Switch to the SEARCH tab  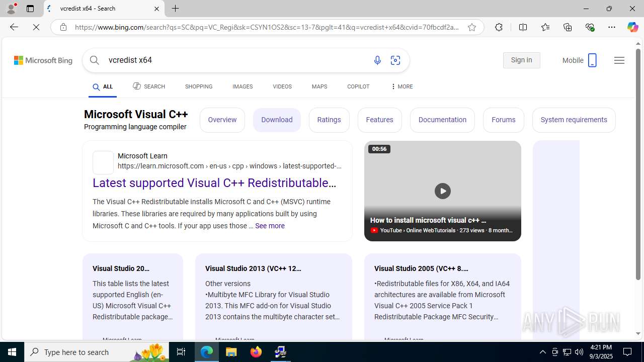pyautogui.click(x=149, y=86)
